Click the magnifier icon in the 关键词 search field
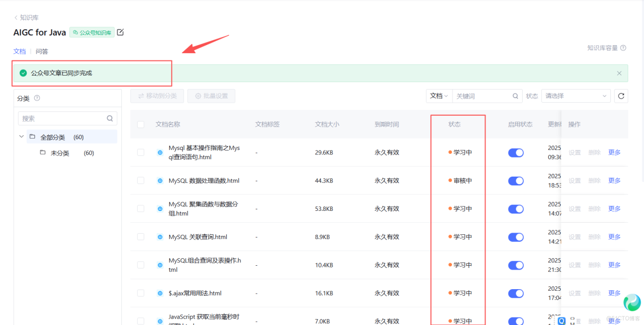 point(515,96)
